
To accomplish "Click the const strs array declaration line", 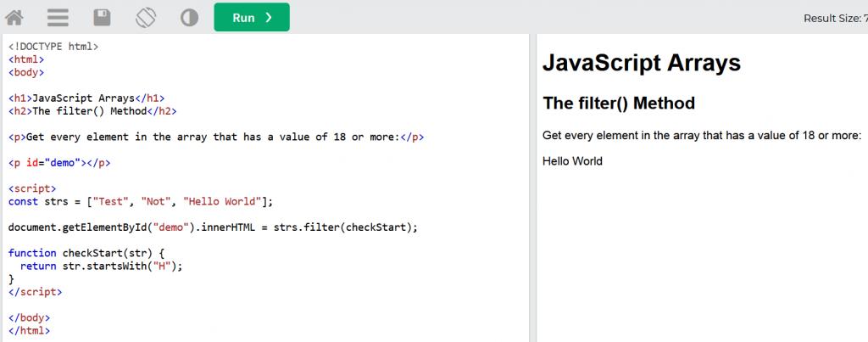I will [141, 201].
